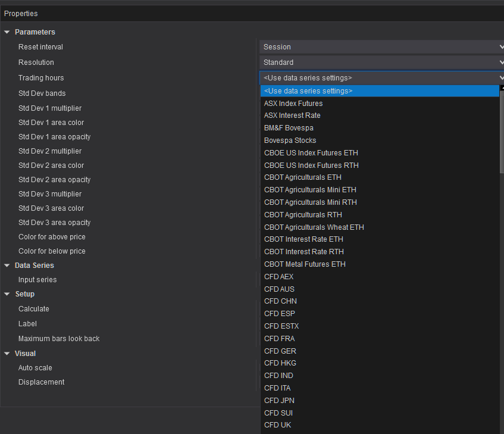Collapse the Visual section
This screenshot has height=434, width=504.
point(7,354)
